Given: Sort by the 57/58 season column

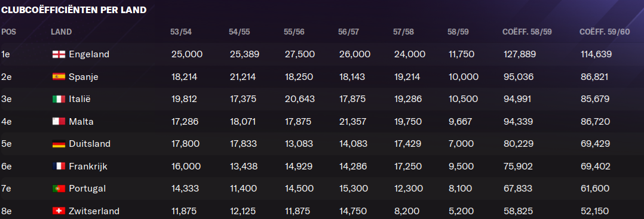Looking at the screenshot, I should 403,32.
